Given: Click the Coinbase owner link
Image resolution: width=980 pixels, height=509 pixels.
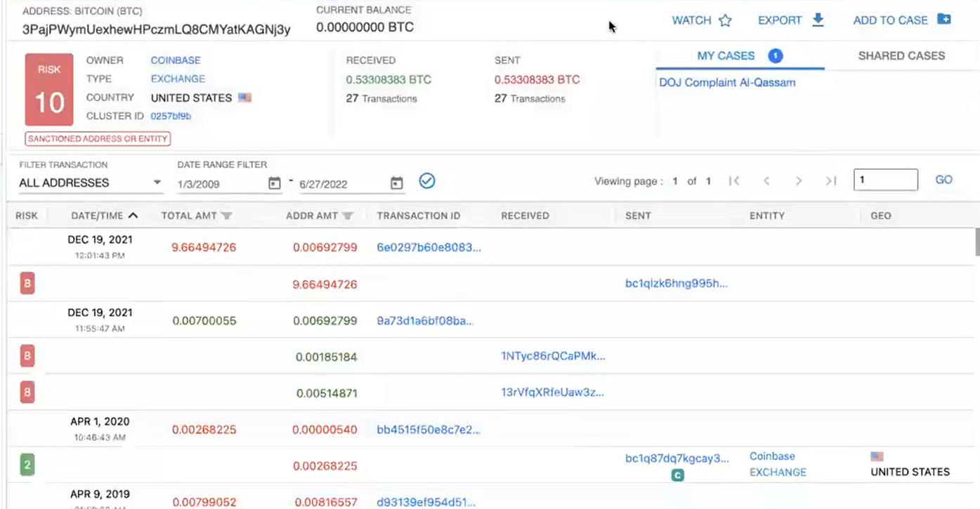Looking at the screenshot, I should tap(176, 60).
